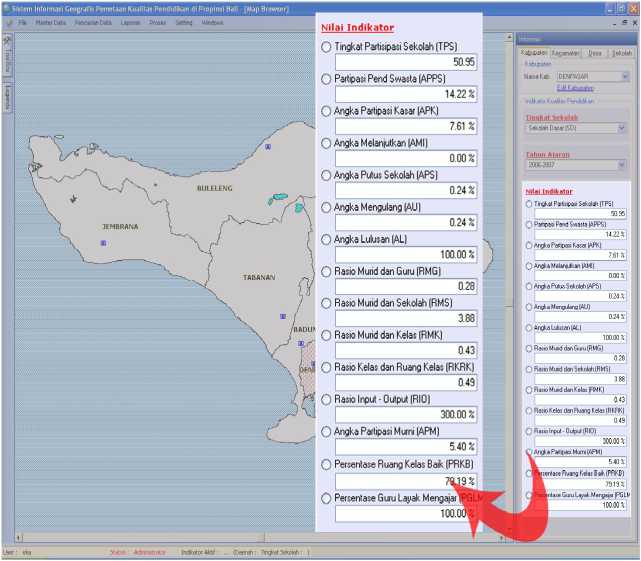Open the Master Data menu
This screenshot has height=561, width=641.
coord(50,21)
